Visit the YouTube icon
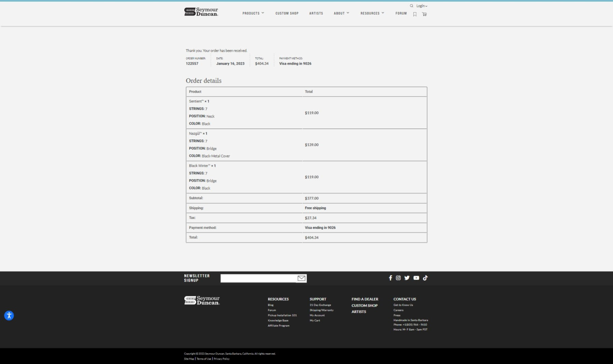 (416, 278)
